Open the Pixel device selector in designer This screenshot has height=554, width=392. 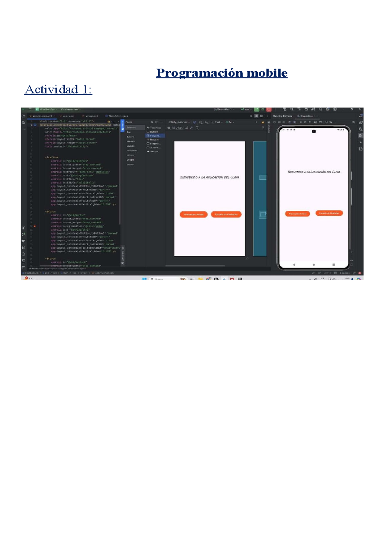217,122
